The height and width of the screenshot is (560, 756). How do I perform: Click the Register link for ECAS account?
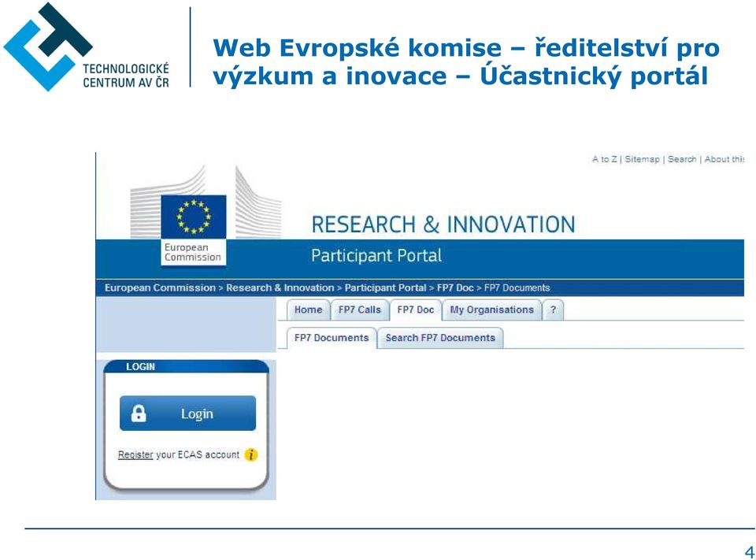[135, 454]
